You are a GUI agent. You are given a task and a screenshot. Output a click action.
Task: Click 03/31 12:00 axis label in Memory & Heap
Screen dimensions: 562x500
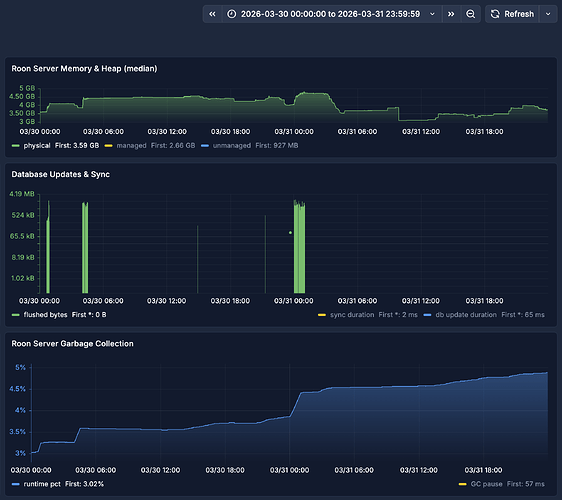click(421, 132)
